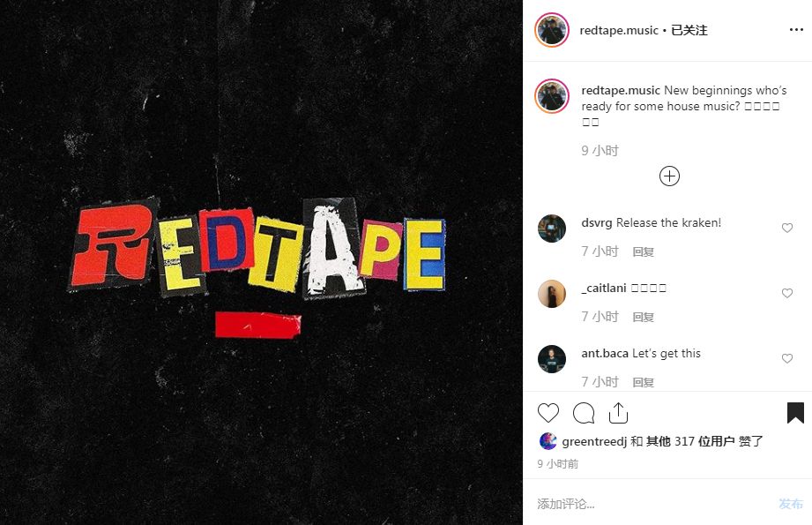Toggle the saved bookmark icon

pos(795,413)
